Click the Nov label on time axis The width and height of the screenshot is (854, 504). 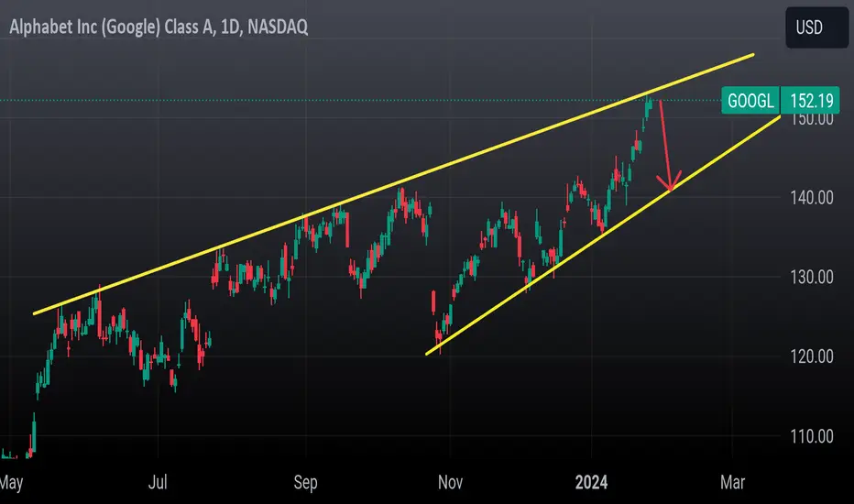[451, 482]
